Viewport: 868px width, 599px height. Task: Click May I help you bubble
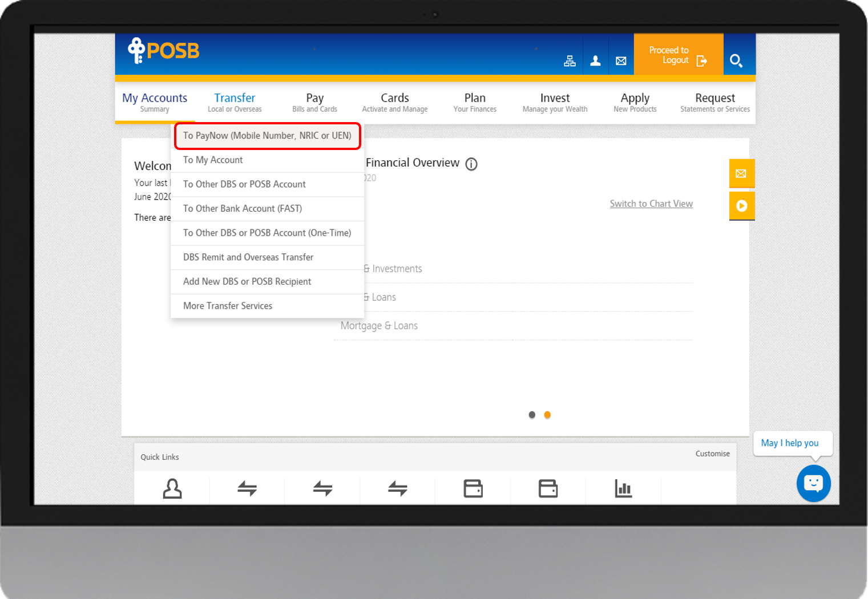(793, 443)
